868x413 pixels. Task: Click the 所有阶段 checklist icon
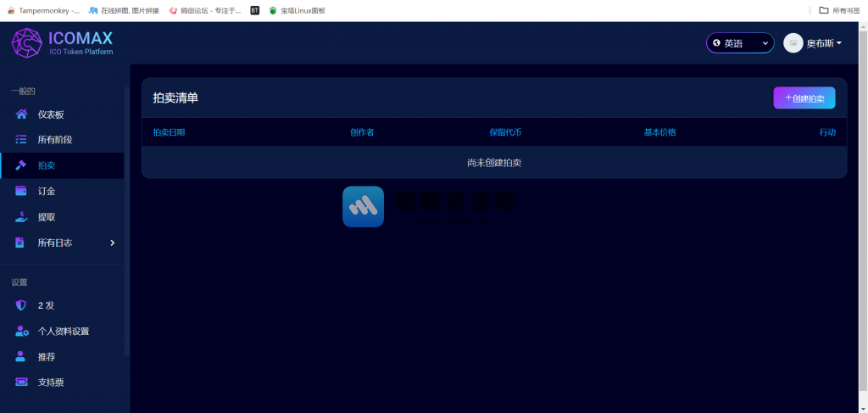(x=21, y=140)
